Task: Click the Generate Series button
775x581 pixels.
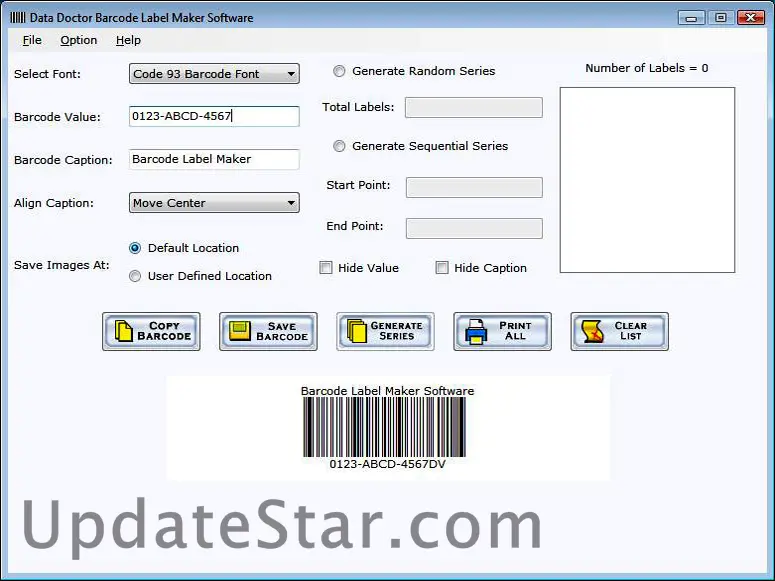Action: (386, 331)
